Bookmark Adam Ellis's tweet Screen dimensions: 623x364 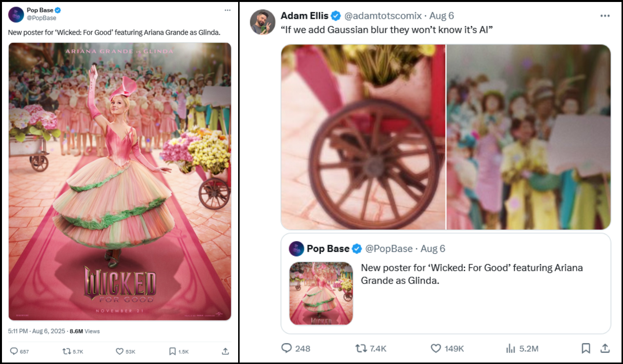coord(586,348)
